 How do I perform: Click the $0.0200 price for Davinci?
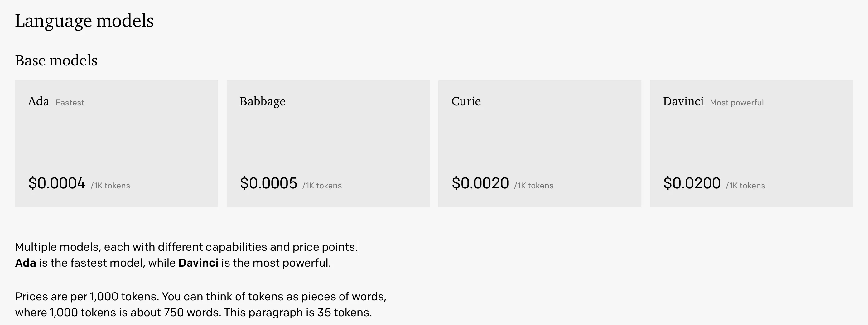coord(692,183)
